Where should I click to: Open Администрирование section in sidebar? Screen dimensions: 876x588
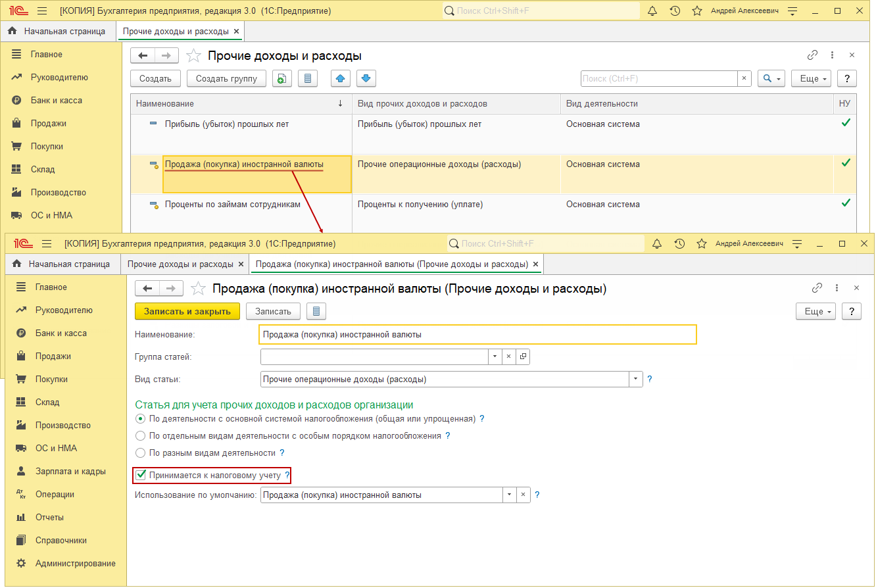pyautogui.click(x=75, y=563)
